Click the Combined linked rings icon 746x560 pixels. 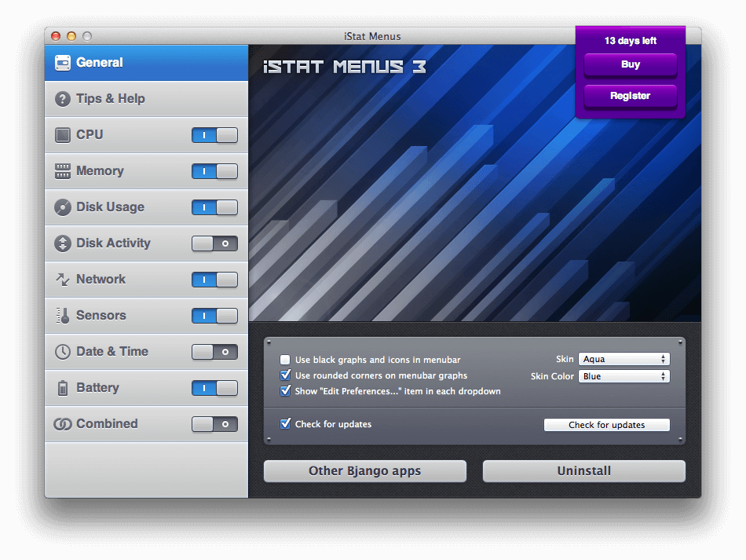click(62, 424)
